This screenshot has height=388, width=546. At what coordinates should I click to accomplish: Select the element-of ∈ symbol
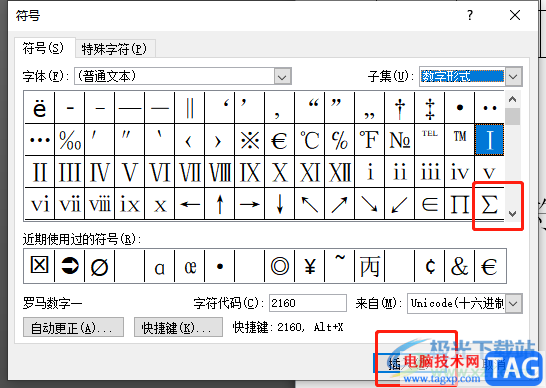(430, 204)
